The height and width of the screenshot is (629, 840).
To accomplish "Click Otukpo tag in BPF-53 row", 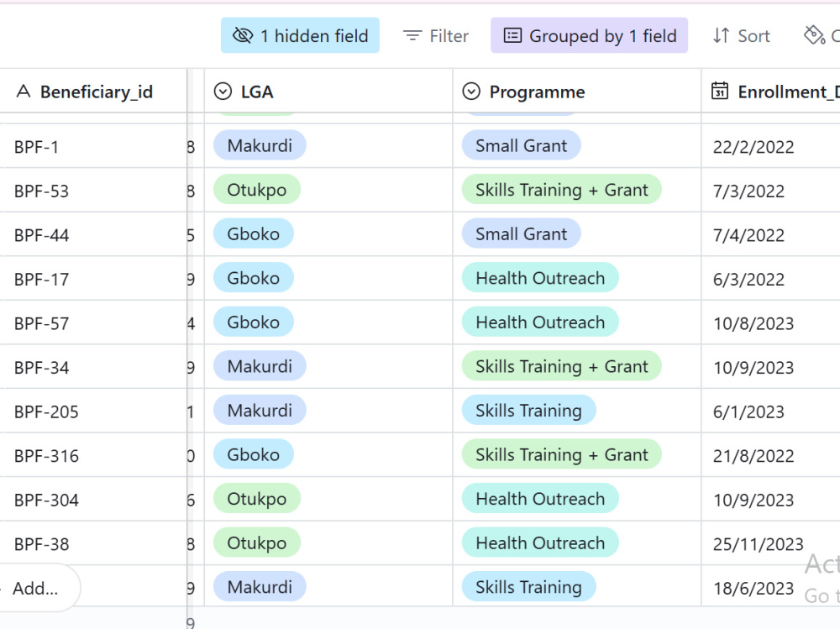I will pos(256,190).
